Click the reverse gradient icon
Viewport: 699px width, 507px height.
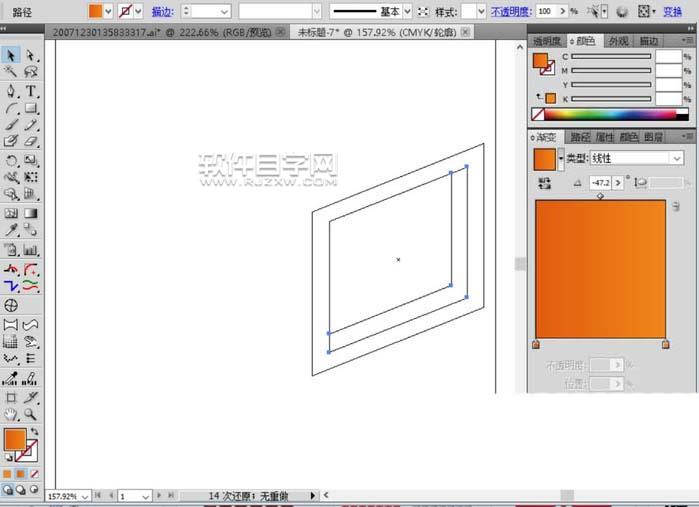(x=544, y=183)
